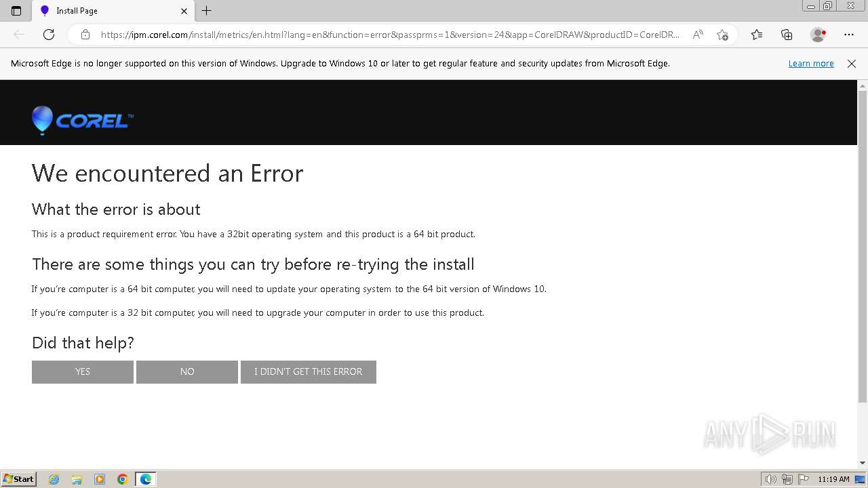The width and height of the screenshot is (868, 488).
Task: Select I DIDN'T GET THIS ERROR button
Action: pos(309,372)
